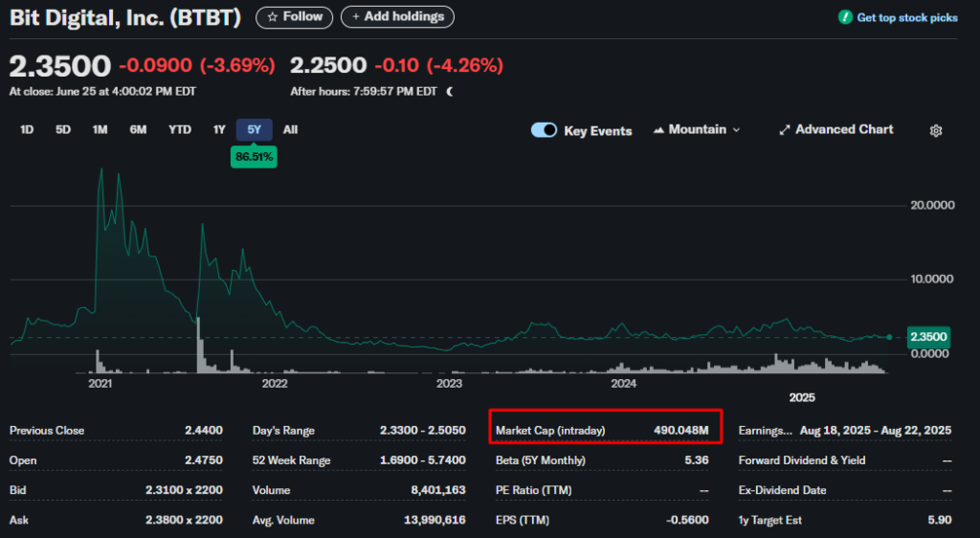
Task: Open the Get top stock picks link
Action: click(906, 17)
